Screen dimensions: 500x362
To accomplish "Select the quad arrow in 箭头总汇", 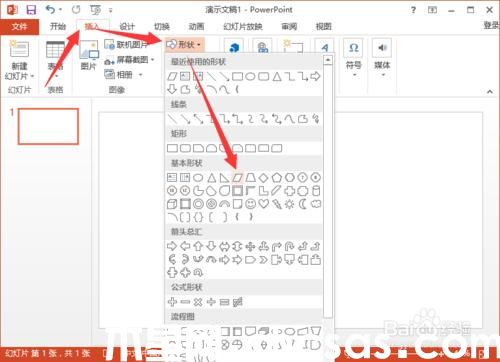I will [x=250, y=246].
